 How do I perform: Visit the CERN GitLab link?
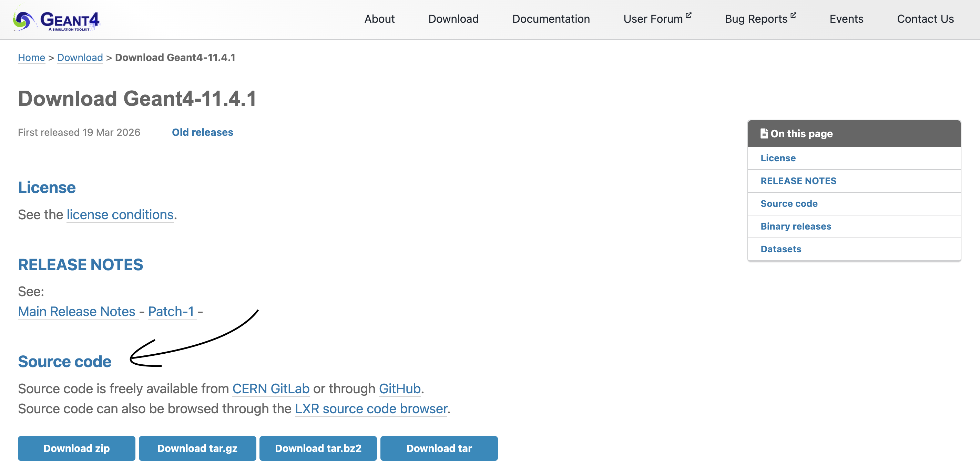(x=270, y=388)
